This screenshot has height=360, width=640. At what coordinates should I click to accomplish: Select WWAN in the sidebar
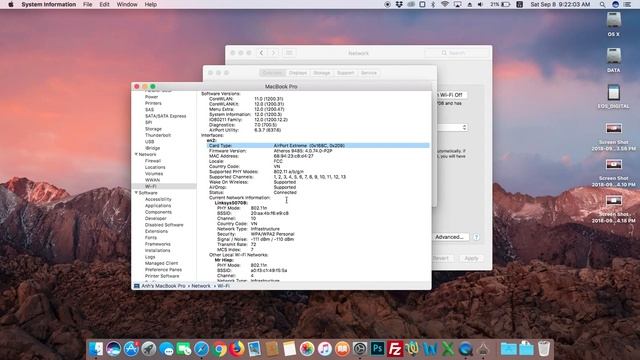coord(152,180)
